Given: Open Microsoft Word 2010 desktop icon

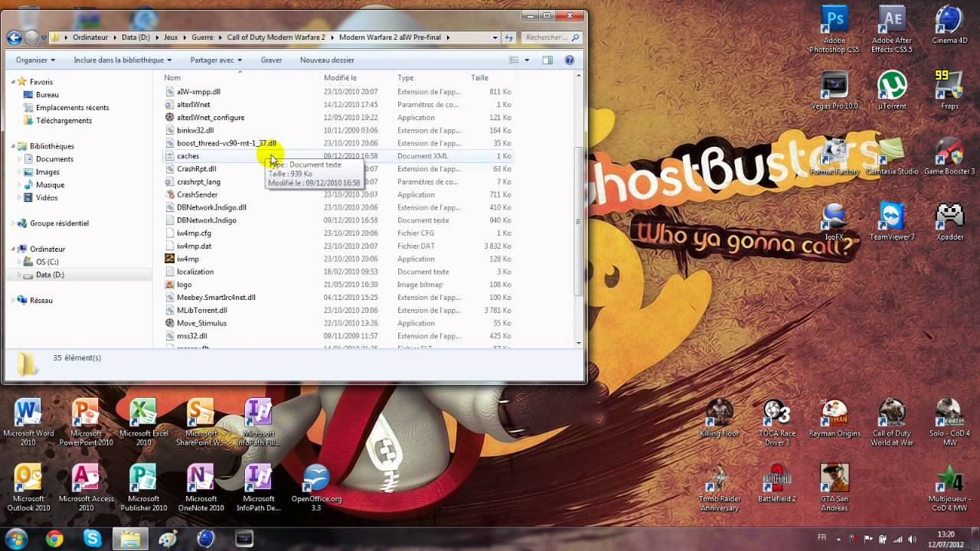Looking at the screenshot, I should click(x=28, y=422).
